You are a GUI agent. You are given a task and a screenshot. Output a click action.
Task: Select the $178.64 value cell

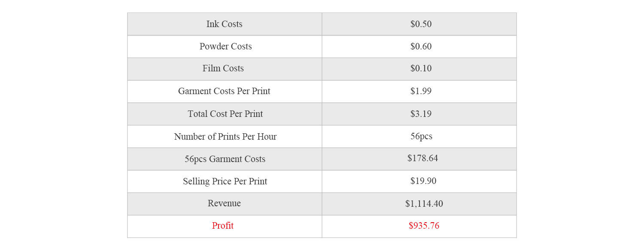422,158
